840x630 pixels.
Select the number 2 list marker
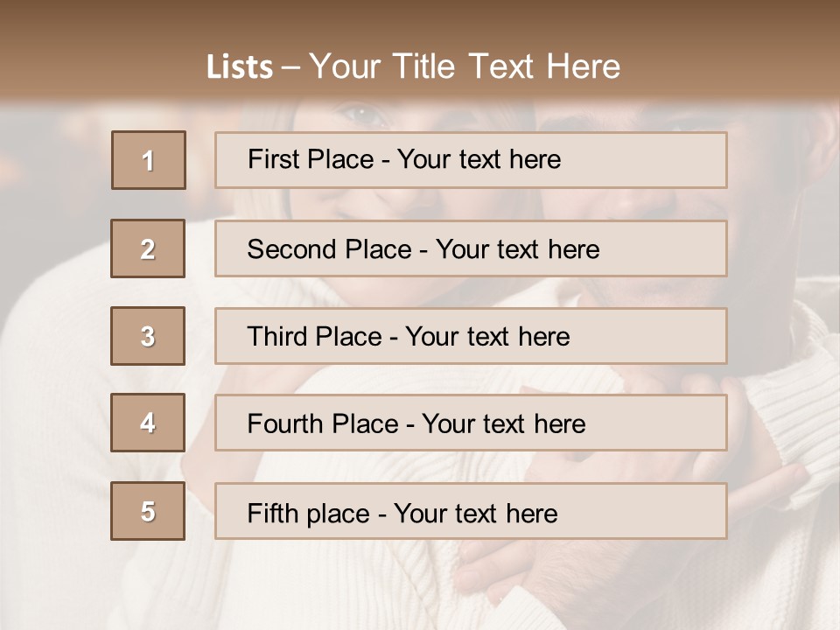(x=148, y=248)
